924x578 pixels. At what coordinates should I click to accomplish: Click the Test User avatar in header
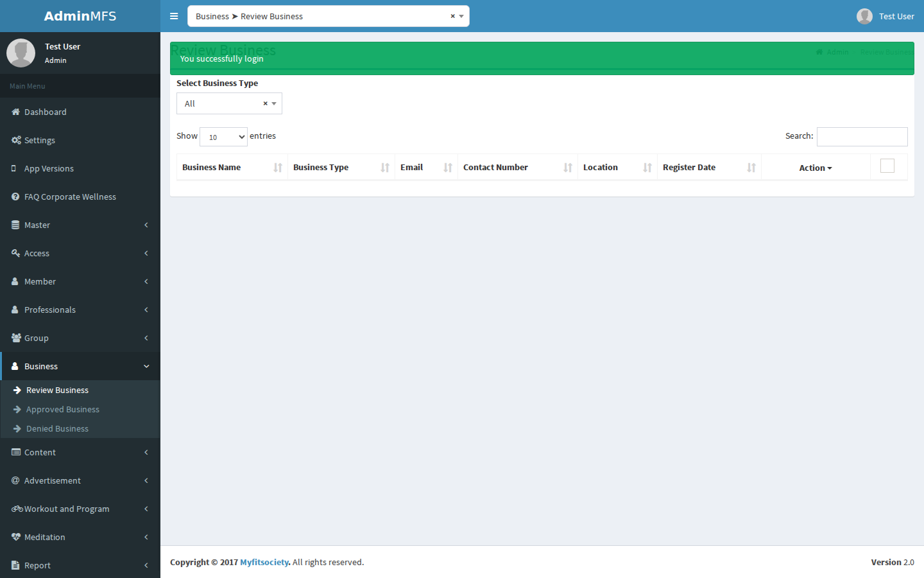point(864,16)
